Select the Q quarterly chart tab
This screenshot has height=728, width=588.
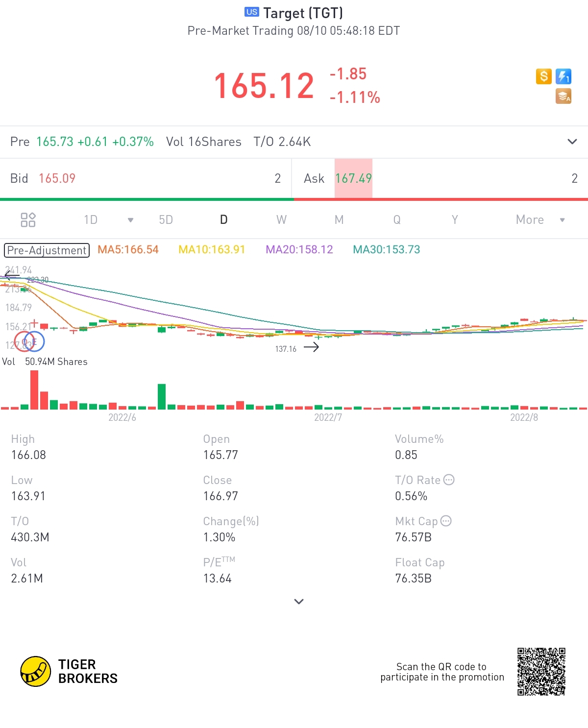(x=397, y=220)
